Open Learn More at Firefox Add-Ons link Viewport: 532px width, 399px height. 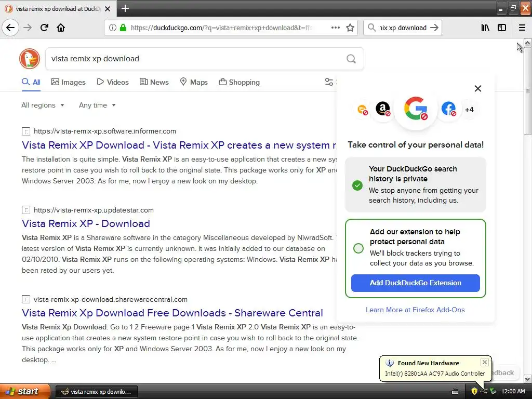(x=415, y=310)
